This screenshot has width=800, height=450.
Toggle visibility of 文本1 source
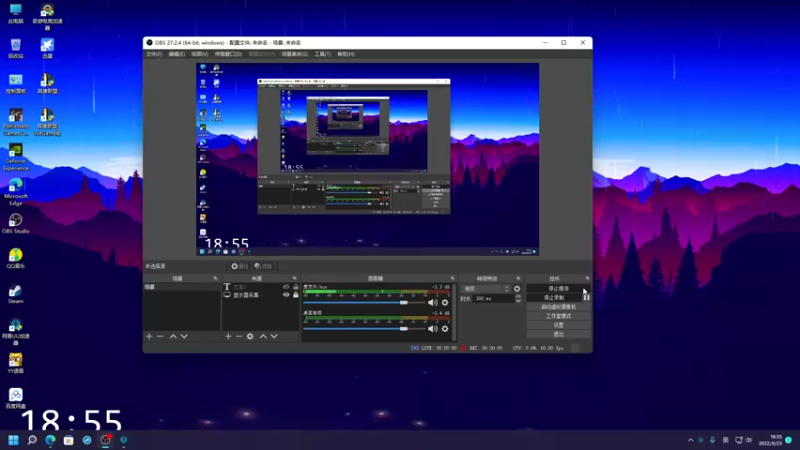click(286, 287)
